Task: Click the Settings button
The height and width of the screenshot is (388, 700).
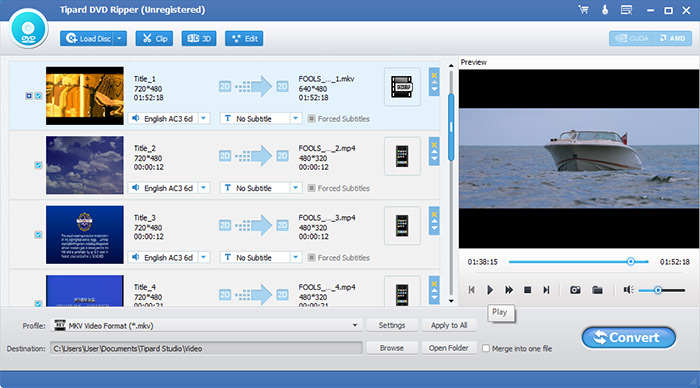Action: 392,325
